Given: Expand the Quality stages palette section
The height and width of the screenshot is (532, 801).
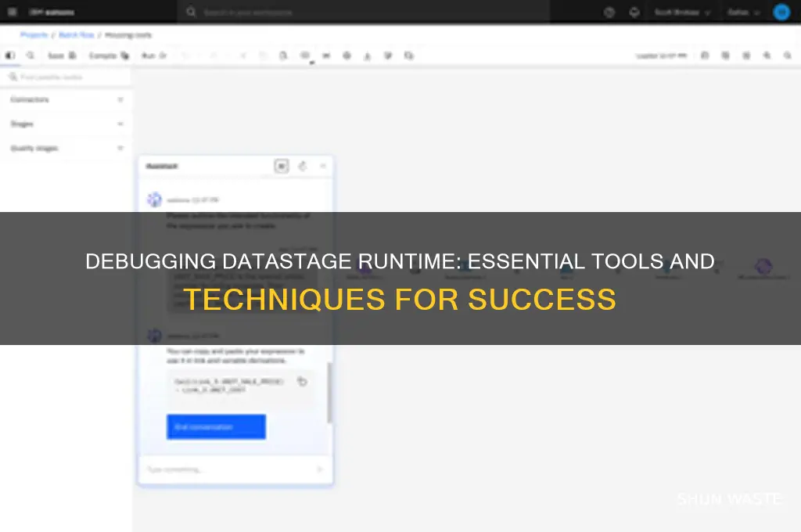Looking at the screenshot, I should pyautogui.click(x=66, y=148).
